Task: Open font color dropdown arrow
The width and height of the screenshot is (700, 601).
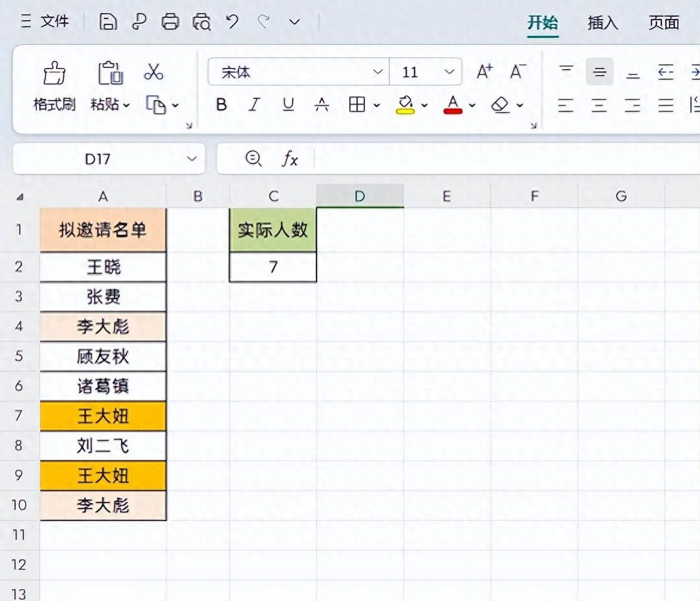Action: pos(472,106)
